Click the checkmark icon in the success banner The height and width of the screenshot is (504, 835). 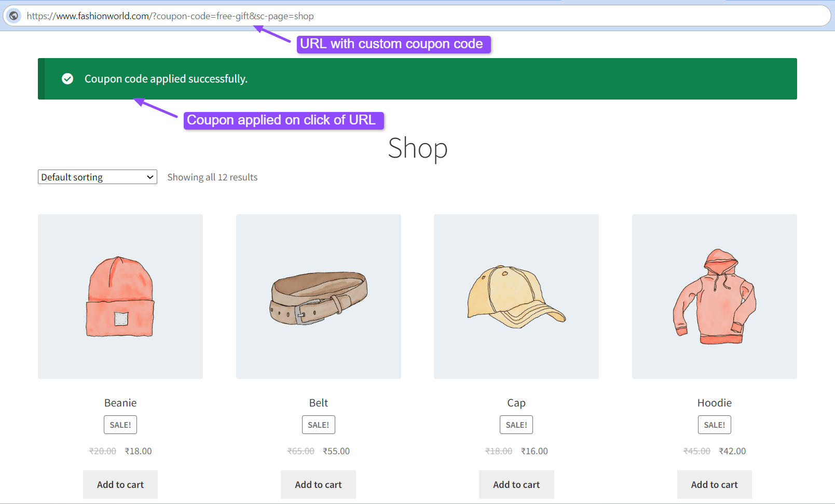pyautogui.click(x=68, y=79)
